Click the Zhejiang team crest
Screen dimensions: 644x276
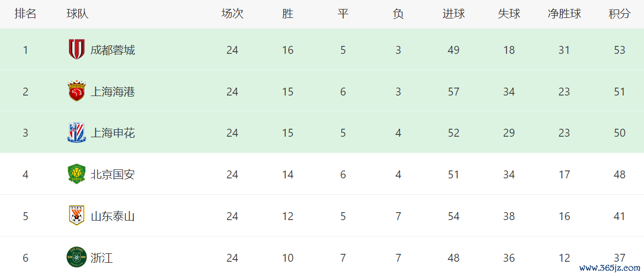coord(76,258)
